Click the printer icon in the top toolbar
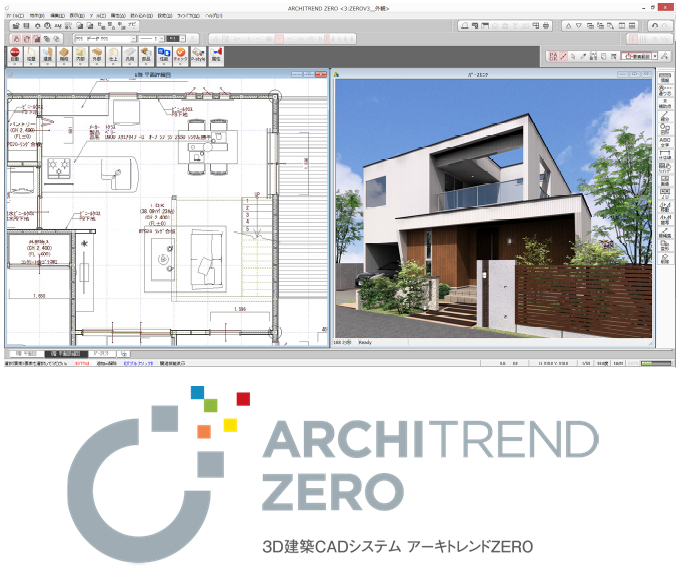Image resolution: width=677 pixels, height=576 pixels. pos(546,26)
